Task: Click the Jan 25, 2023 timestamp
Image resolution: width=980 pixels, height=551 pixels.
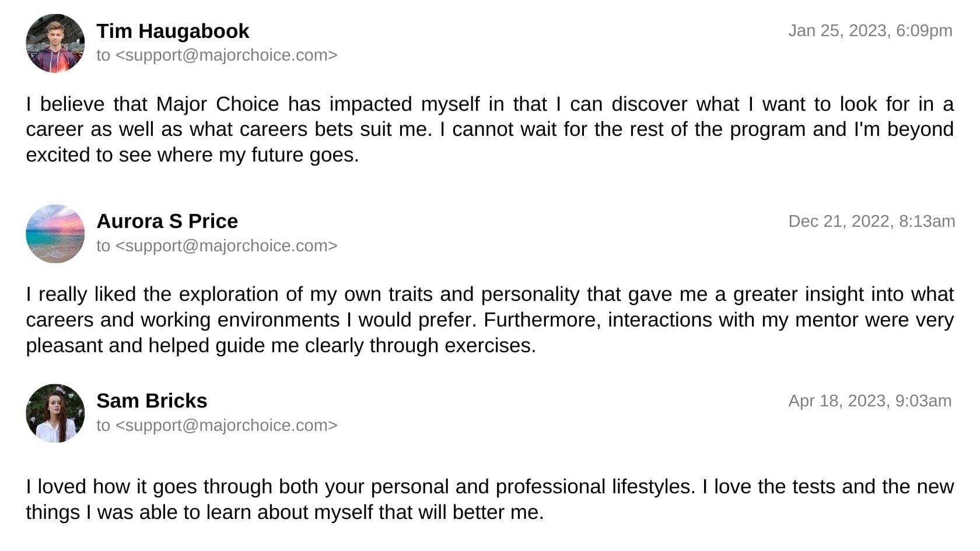Action: [870, 30]
